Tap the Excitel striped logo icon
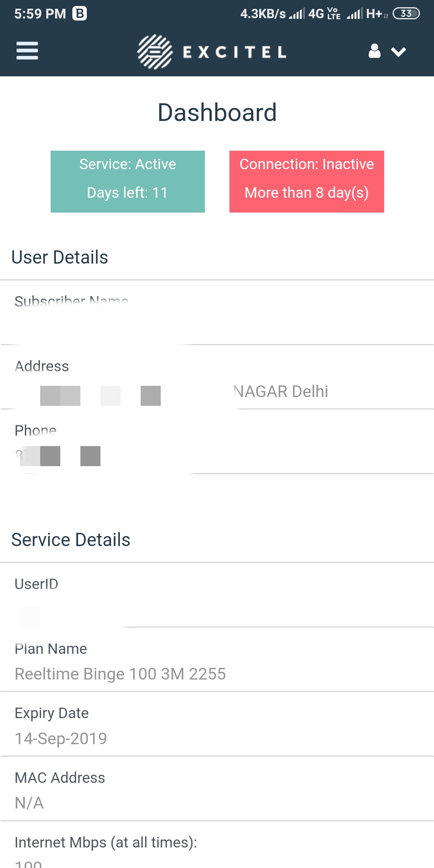Image resolution: width=434 pixels, height=868 pixels. coord(155,52)
